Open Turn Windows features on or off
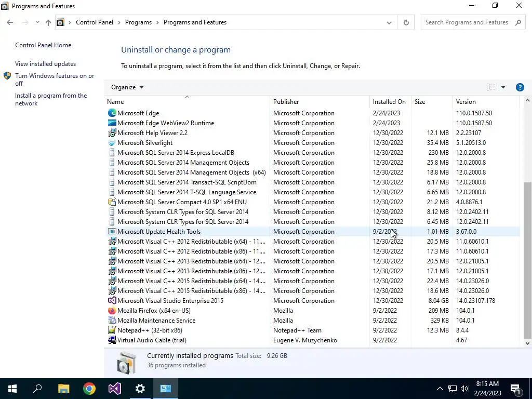 coord(55,79)
